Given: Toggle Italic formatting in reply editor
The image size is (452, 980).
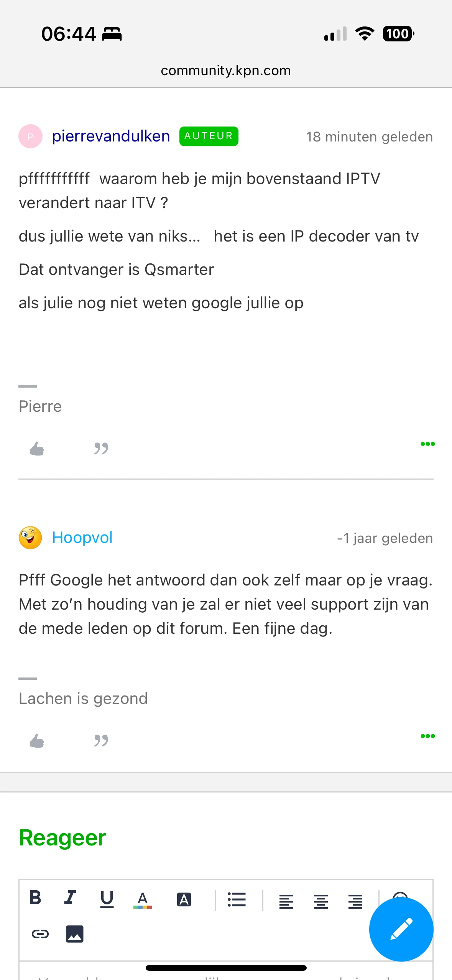Looking at the screenshot, I should [x=70, y=898].
